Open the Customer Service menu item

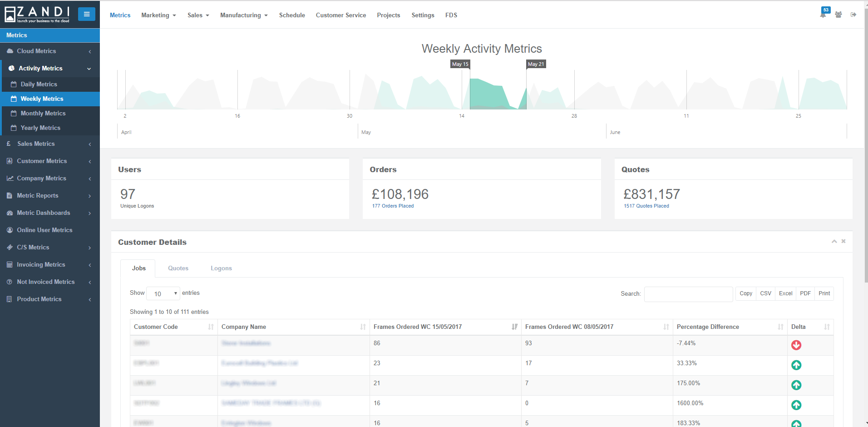[341, 15]
